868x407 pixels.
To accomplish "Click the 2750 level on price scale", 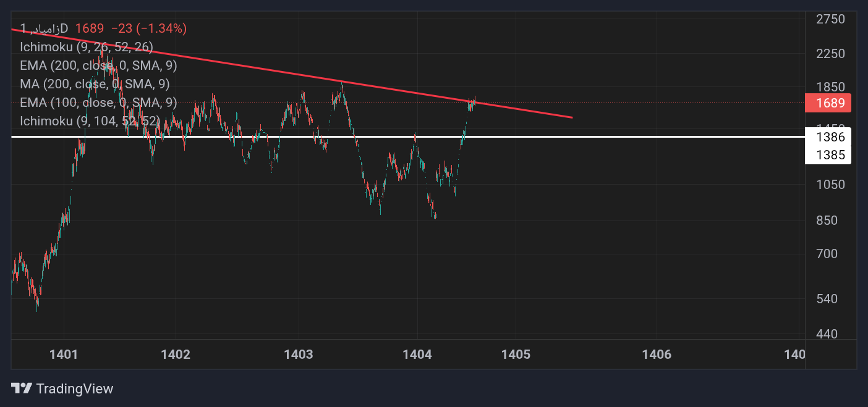I will pos(830,19).
